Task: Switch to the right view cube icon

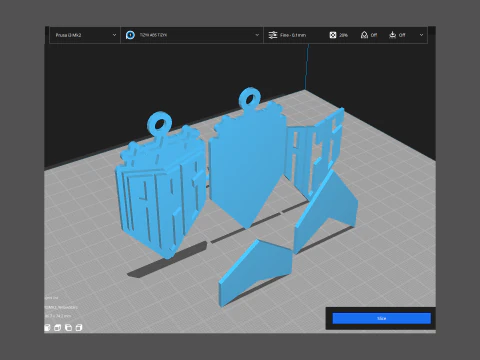Action: click(x=79, y=328)
